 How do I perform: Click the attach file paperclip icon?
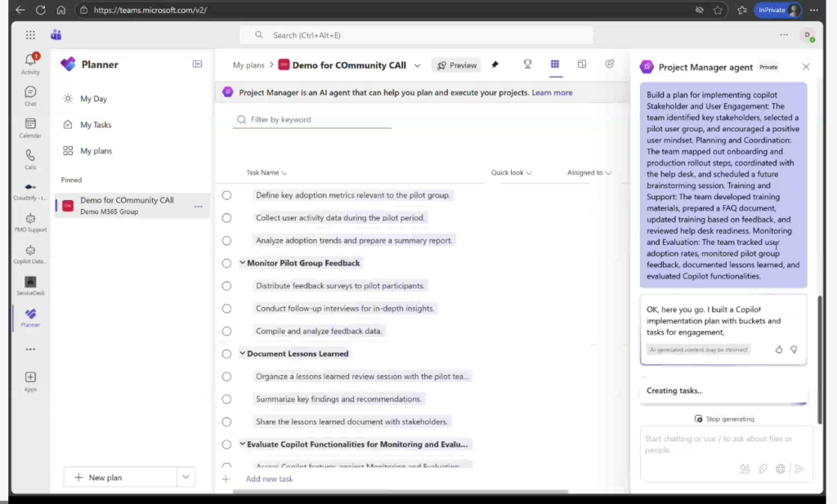(763, 469)
